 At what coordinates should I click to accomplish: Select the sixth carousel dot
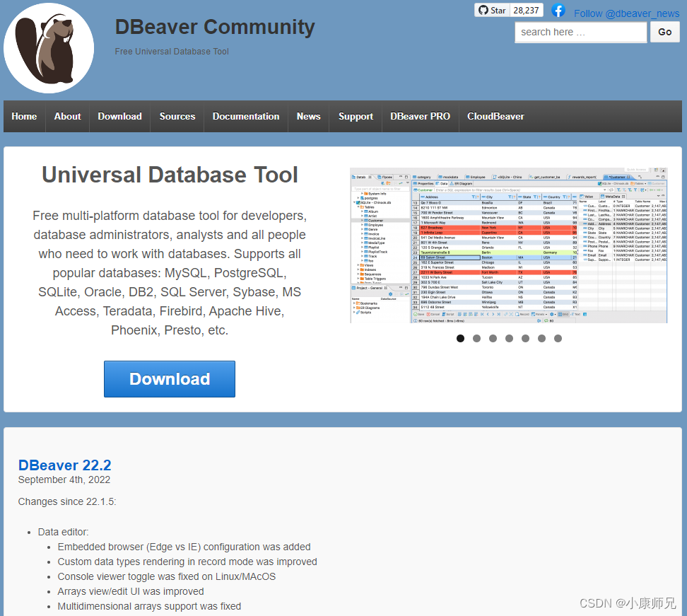(x=541, y=338)
